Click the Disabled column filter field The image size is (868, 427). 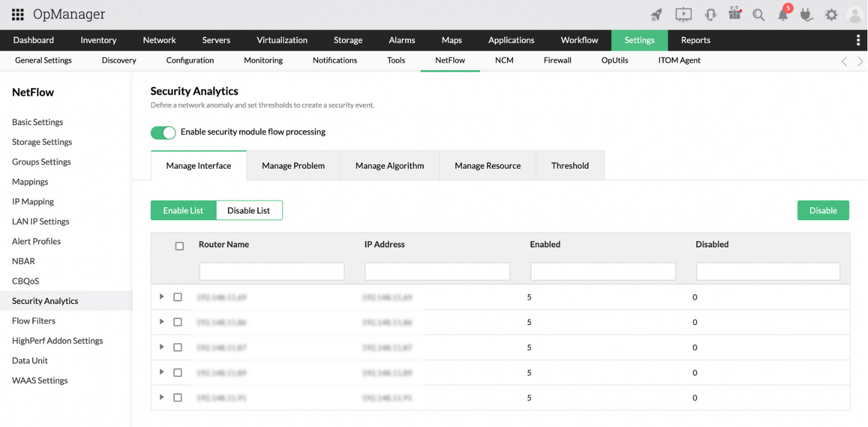pos(768,271)
